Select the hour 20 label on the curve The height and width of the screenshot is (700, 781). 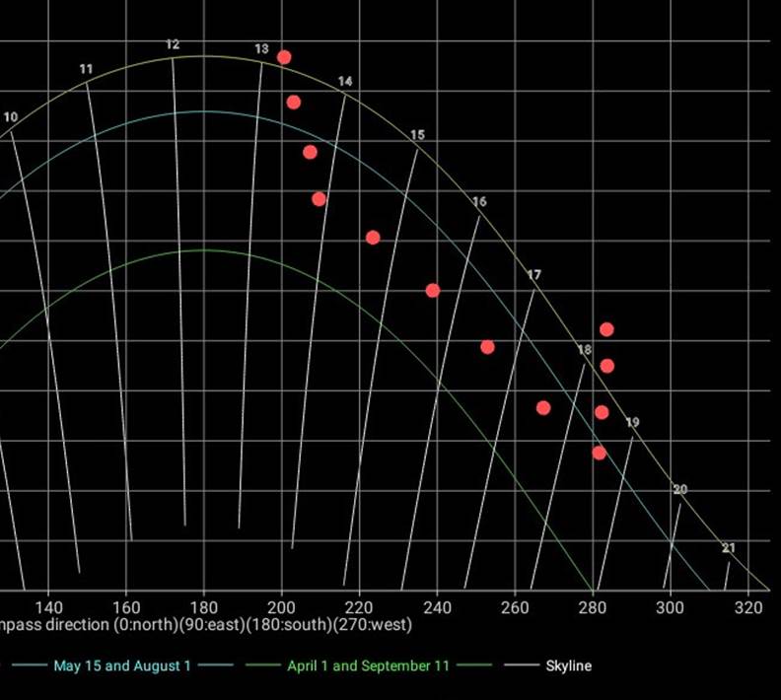point(679,490)
